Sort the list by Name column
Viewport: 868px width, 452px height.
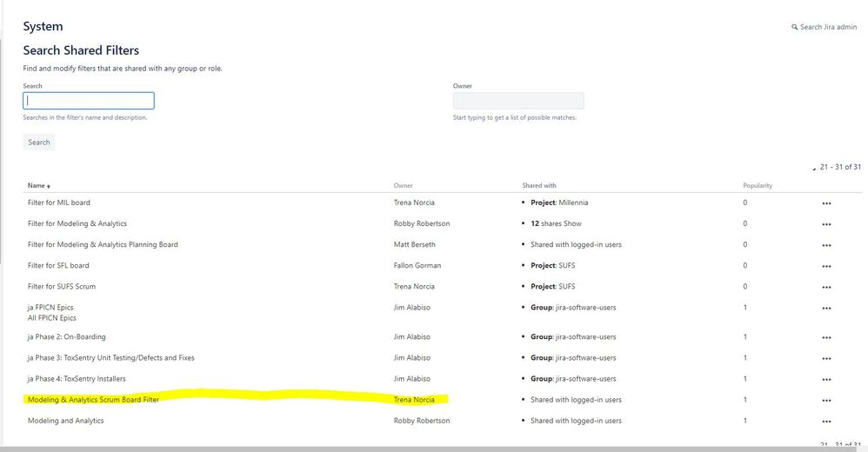pyautogui.click(x=39, y=186)
